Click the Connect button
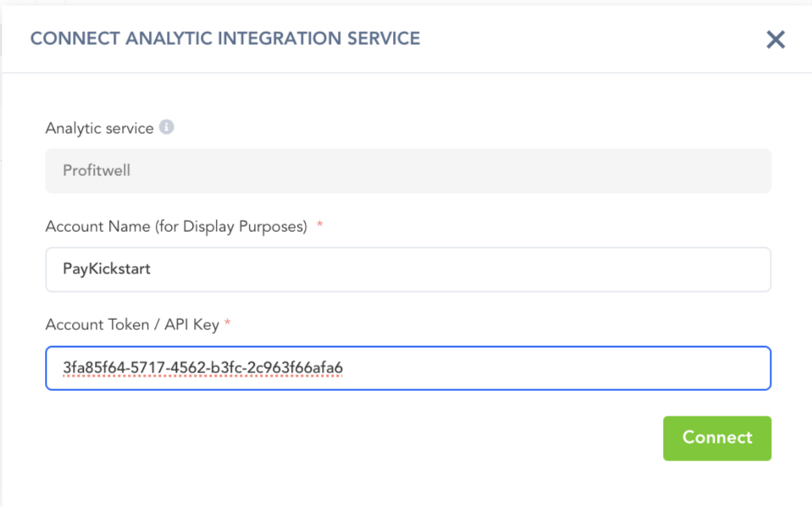The width and height of the screenshot is (812, 507). [716, 438]
